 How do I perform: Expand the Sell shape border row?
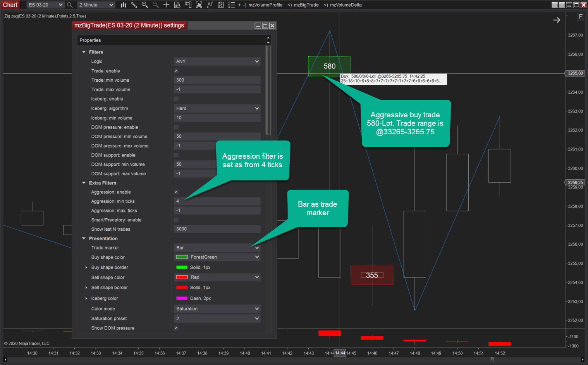86,288
